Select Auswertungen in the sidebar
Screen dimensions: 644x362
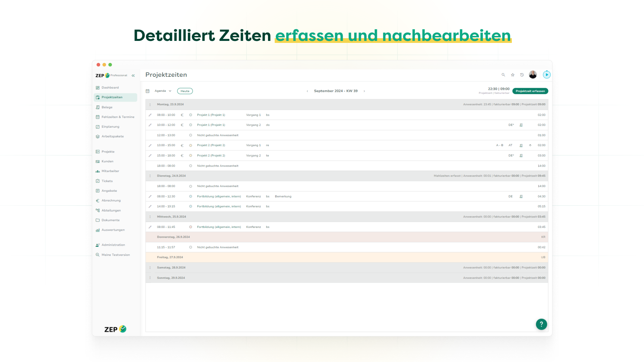[x=113, y=230]
